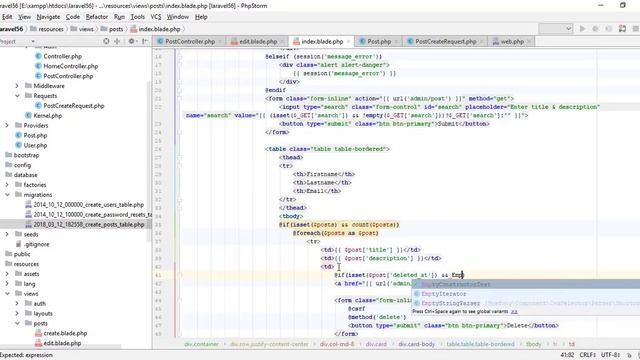Switch to web.php editor tab

(512, 42)
